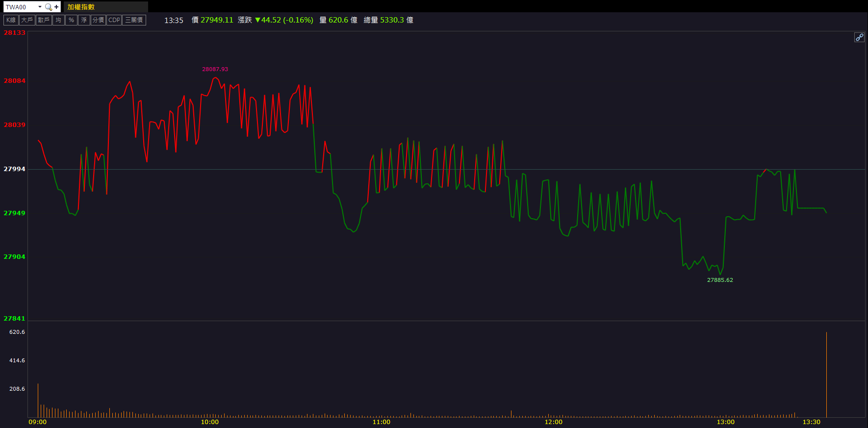
Task: Click the 27885.62 low price label
Action: pyautogui.click(x=720, y=280)
